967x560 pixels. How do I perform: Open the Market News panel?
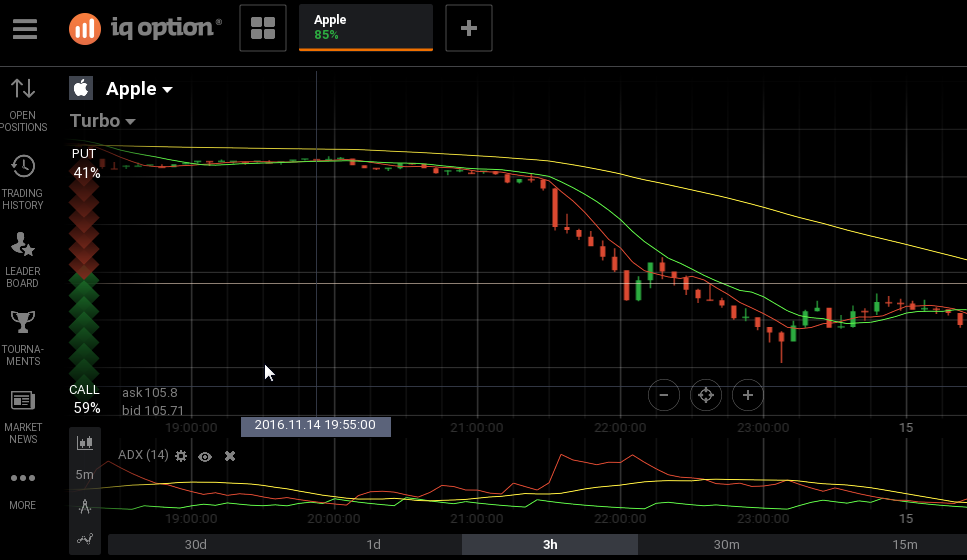(x=23, y=417)
